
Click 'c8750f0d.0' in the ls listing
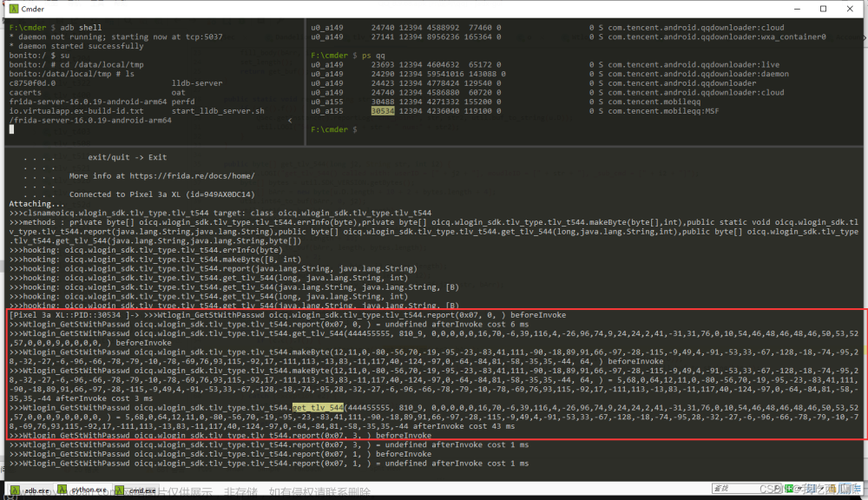[x=32, y=83]
